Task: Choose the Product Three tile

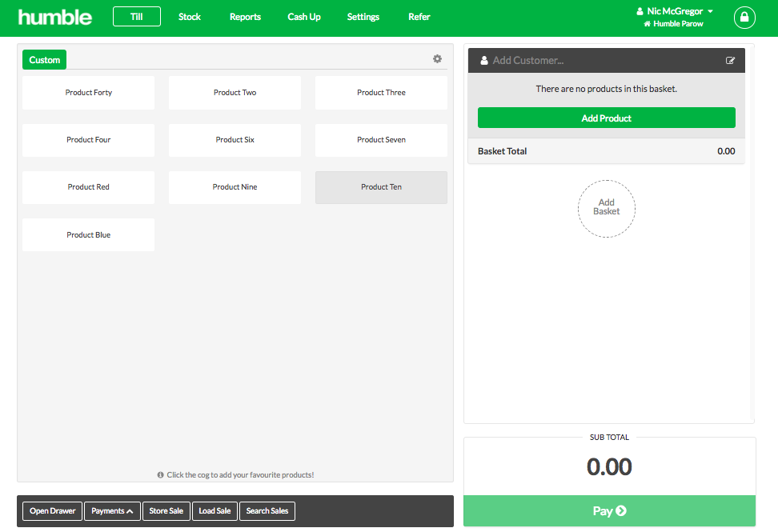Action: [381, 93]
